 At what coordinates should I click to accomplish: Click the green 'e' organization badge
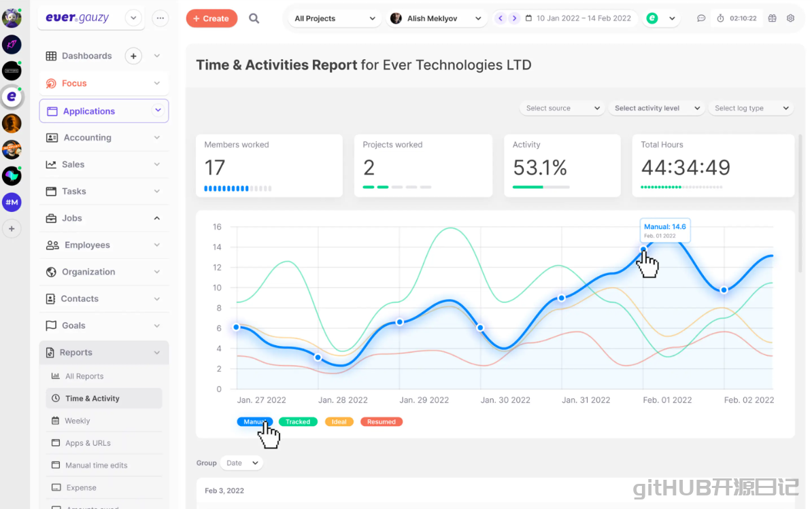point(652,18)
